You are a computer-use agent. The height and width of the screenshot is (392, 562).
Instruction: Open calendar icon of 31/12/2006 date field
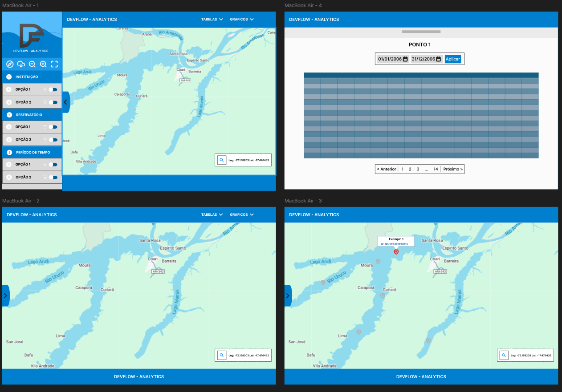pyautogui.click(x=439, y=59)
